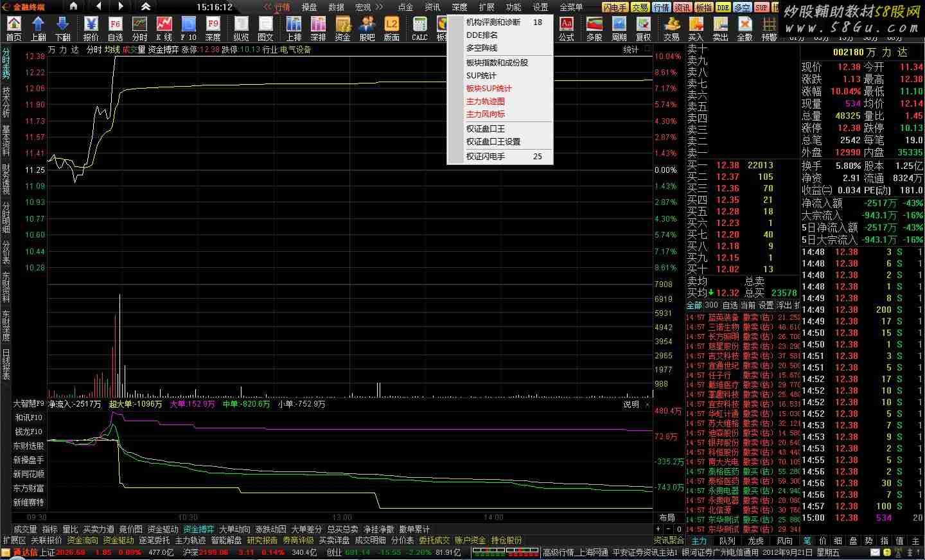Expand more menus with the >> chevron
Image resolution: width=925 pixels, height=560 pixels.
click(x=379, y=7)
